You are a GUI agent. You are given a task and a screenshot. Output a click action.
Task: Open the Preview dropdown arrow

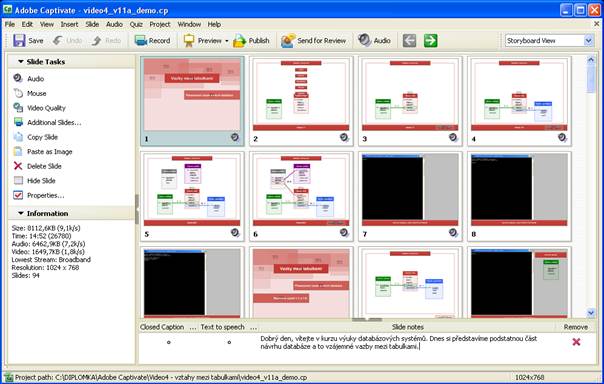(226, 41)
